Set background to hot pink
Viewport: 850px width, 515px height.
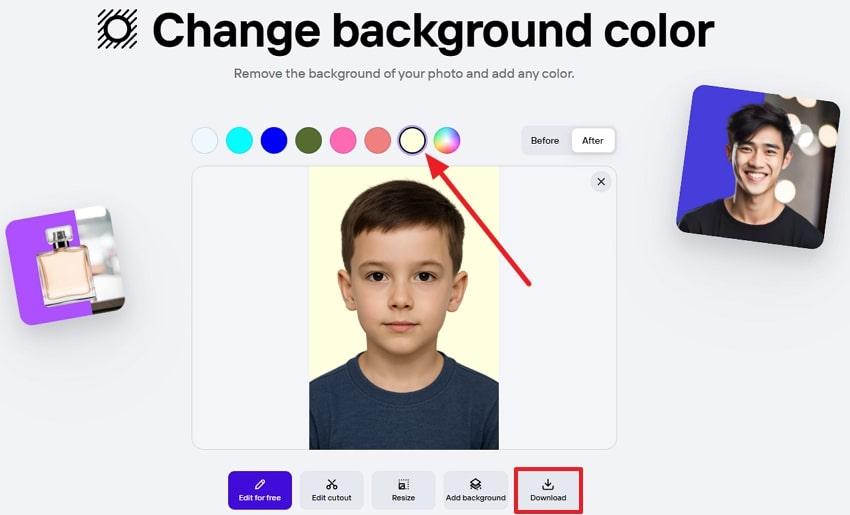(x=343, y=140)
